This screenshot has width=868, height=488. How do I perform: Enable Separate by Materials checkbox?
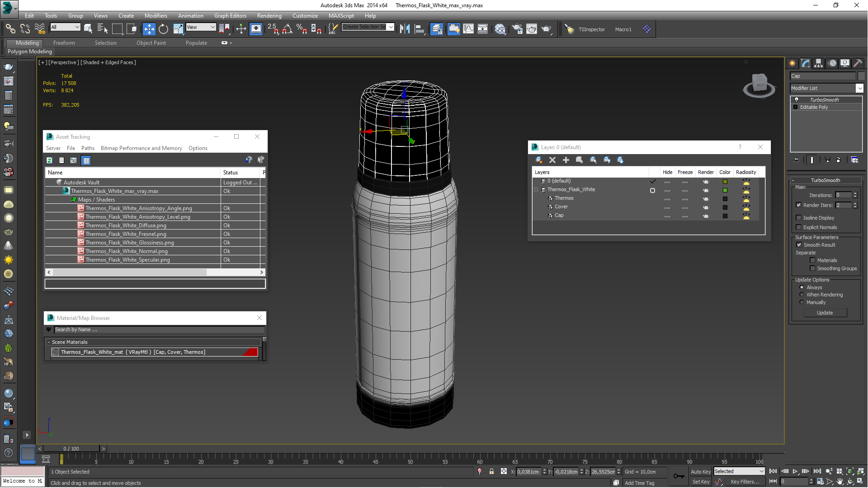pos(812,260)
